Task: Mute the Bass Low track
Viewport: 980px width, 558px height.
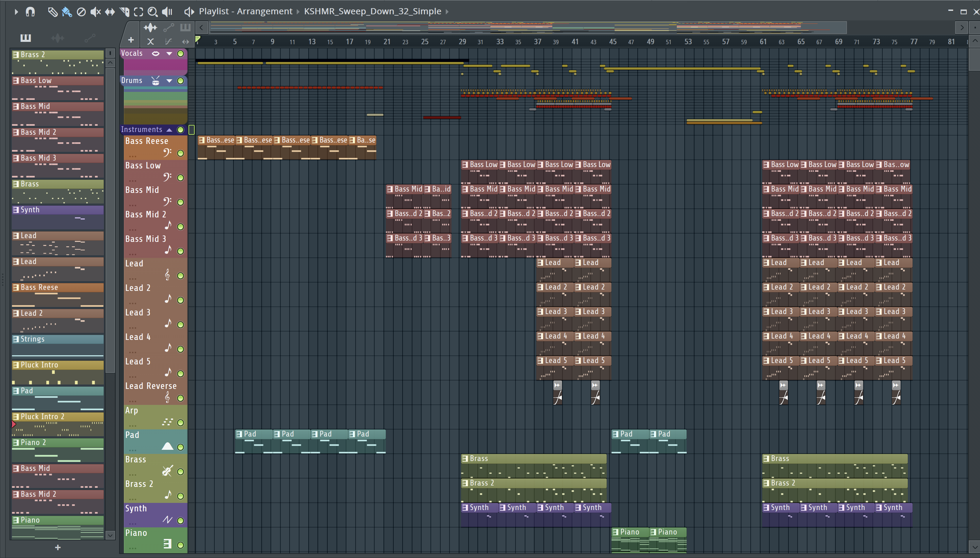Action: 180,178
